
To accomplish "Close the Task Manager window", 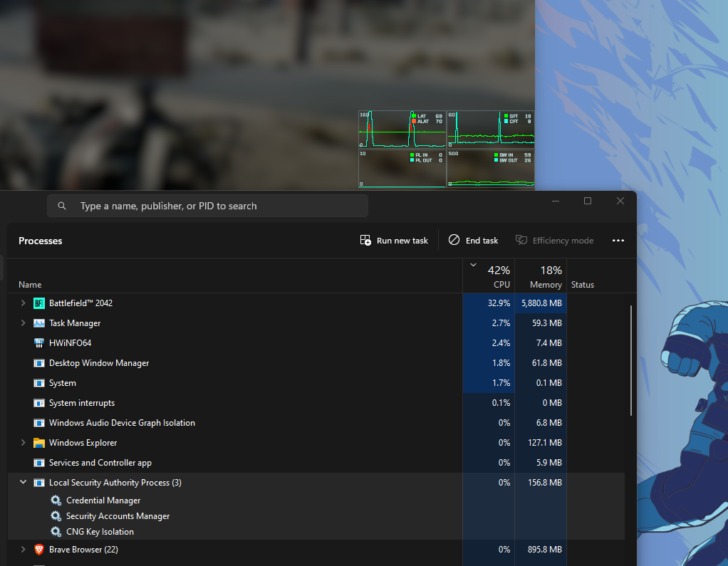I will (x=620, y=201).
